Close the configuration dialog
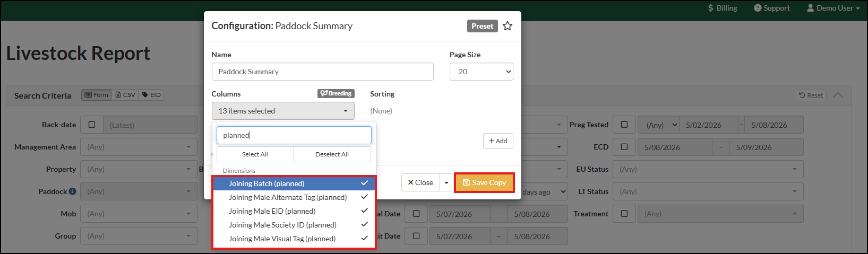Screen dimensions: 868x254 pyautogui.click(x=420, y=182)
